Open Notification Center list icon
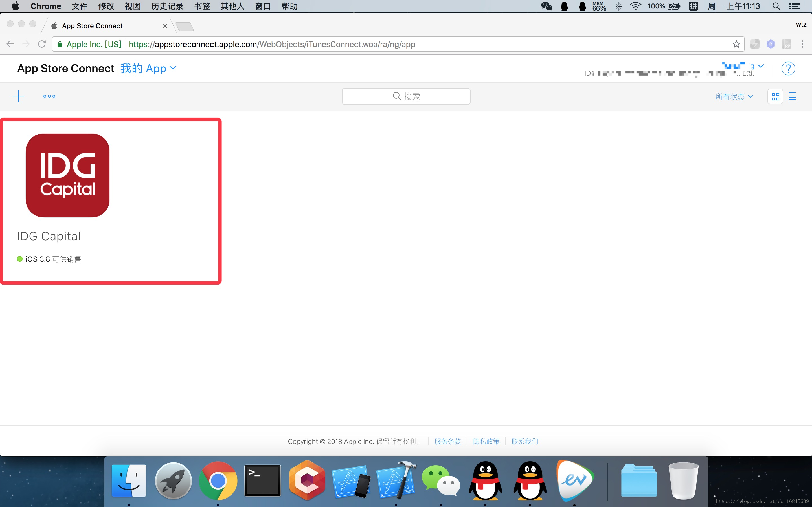The image size is (812, 507). click(794, 6)
